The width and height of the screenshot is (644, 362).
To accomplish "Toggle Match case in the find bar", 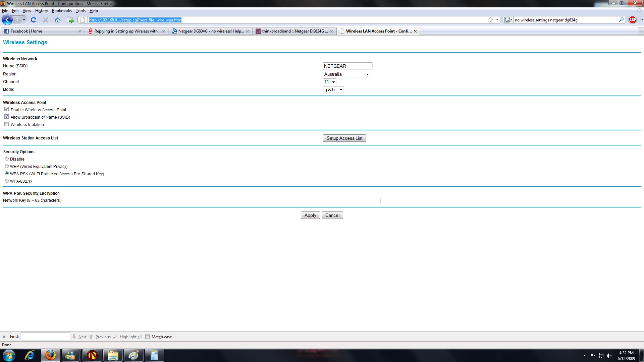I will pyautogui.click(x=147, y=337).
